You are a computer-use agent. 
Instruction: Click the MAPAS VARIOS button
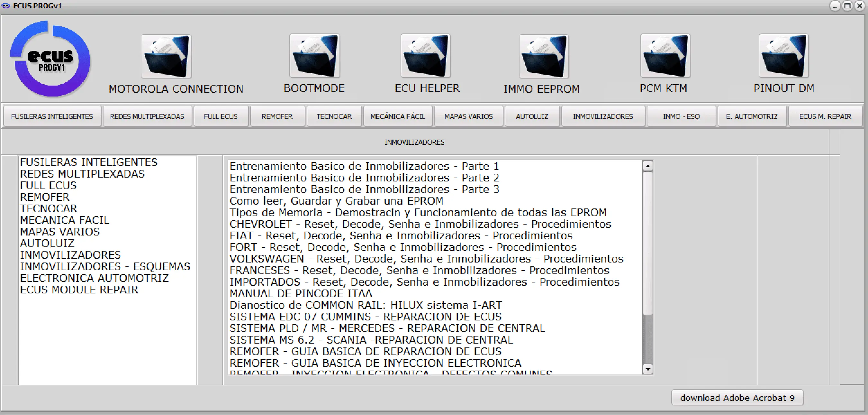(x=468, y=116)
